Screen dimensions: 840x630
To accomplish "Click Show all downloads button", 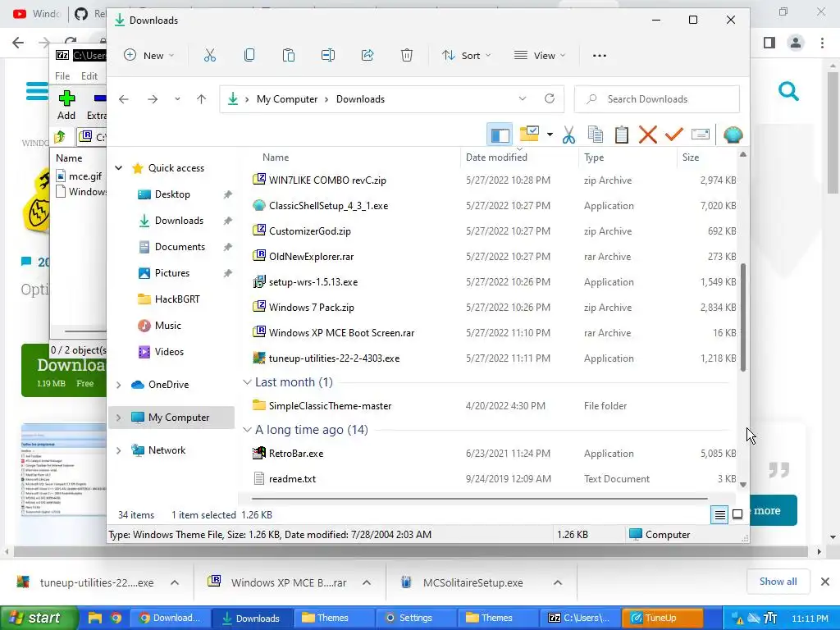I will coord(778,582).
